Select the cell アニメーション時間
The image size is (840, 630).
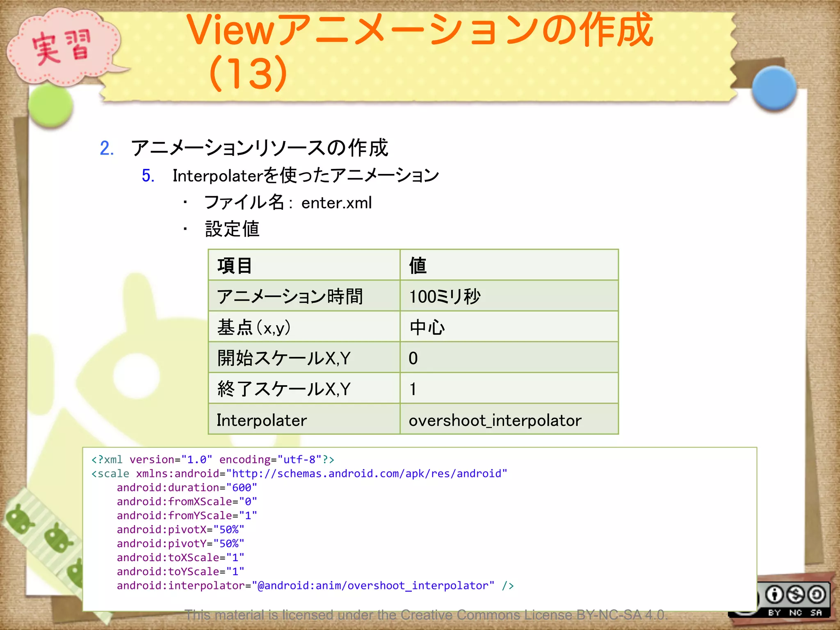click(x=304, y=296)
